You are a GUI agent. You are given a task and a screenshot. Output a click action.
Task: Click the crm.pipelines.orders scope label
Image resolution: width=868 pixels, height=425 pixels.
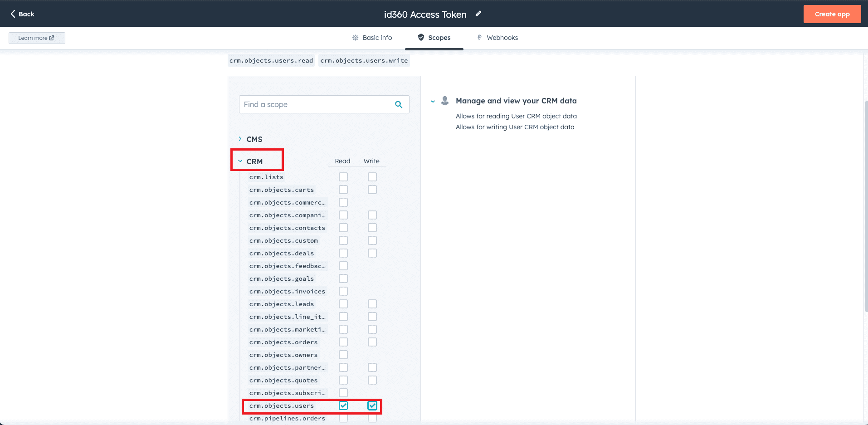click(x=287, y=418)
